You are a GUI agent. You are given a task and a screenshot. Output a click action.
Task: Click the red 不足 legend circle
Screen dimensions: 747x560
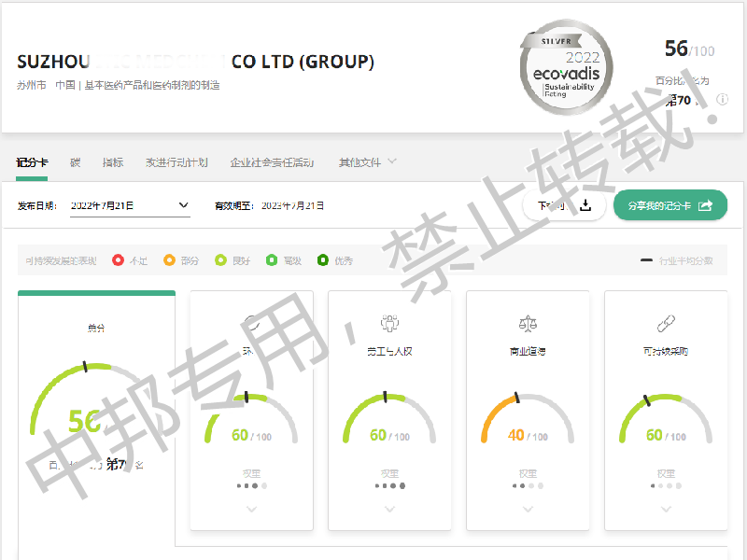(x=119, y=260)
